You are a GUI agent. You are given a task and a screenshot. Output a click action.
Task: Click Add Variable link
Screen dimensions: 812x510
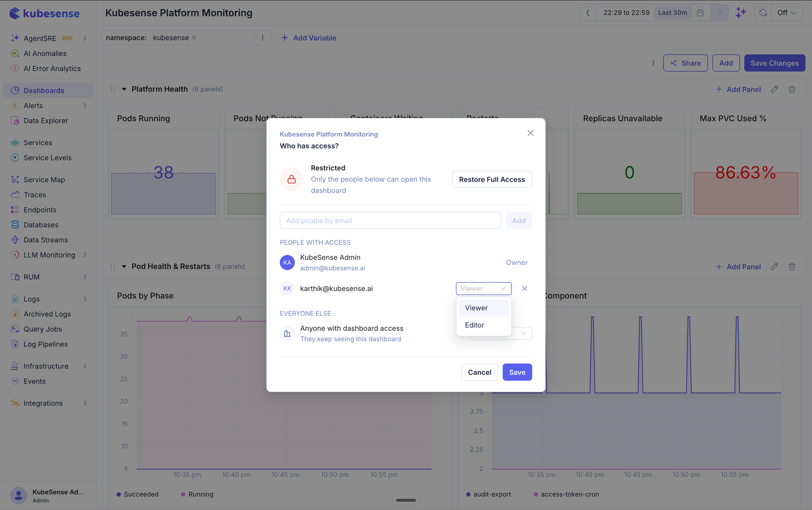(309, 38)
